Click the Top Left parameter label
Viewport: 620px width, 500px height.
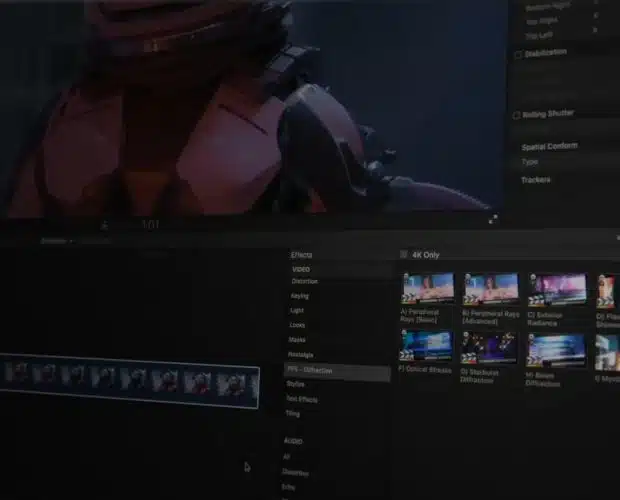pos(539,36)
